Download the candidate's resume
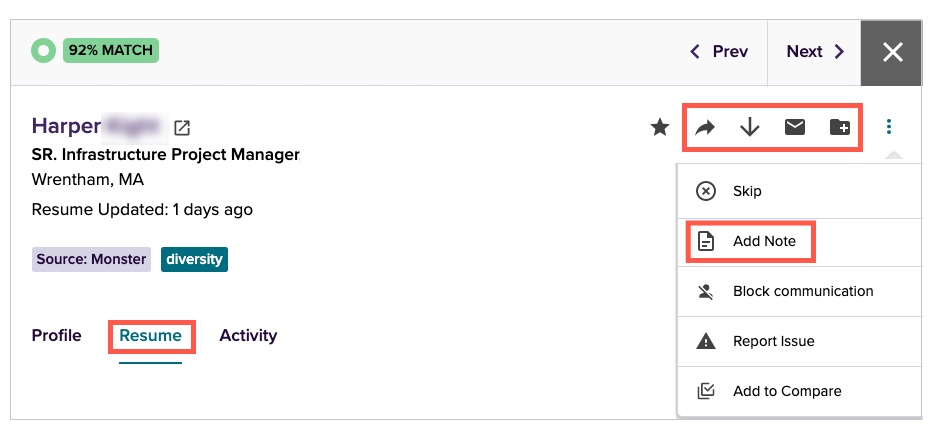 750,127
